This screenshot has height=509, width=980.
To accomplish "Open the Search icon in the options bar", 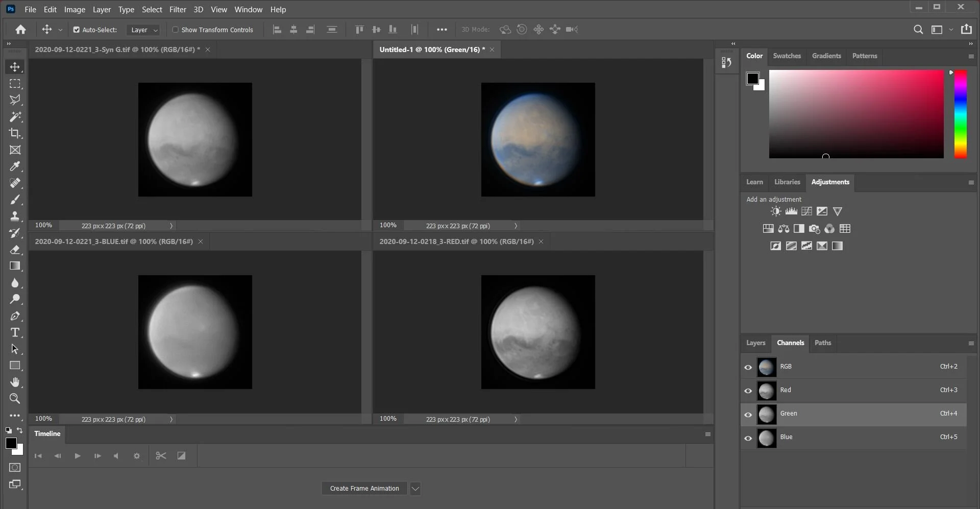I will [919, 30].
